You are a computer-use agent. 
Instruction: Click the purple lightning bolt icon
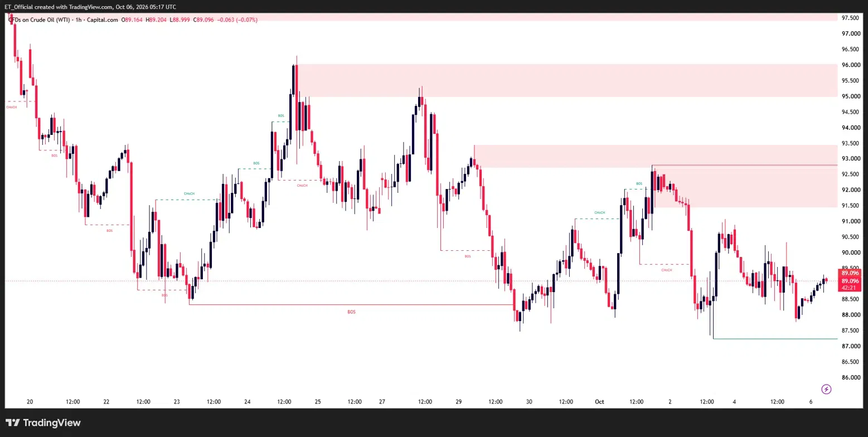point(826,389)
